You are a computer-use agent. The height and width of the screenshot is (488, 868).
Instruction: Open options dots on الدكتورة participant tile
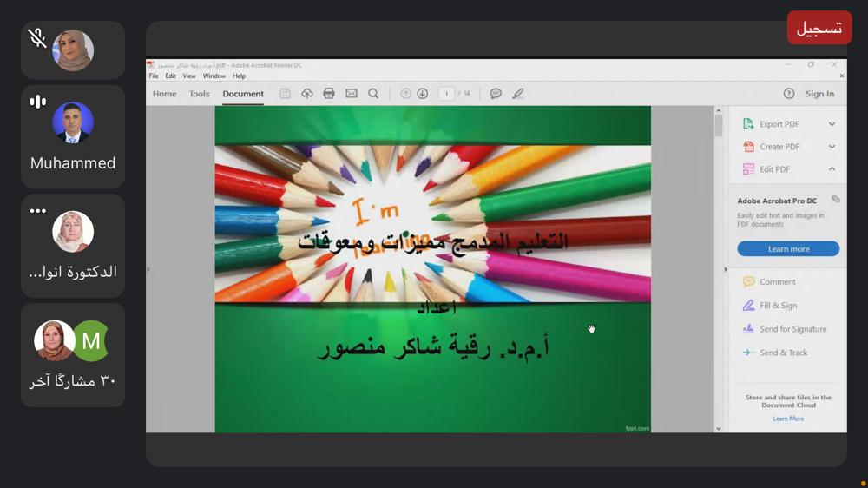(x=38, y=211)
